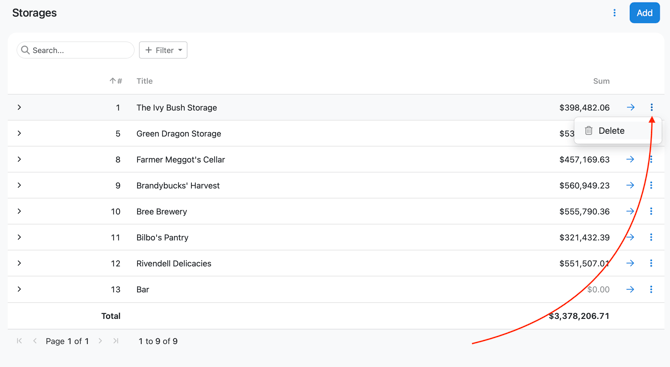Click the title Bilbo's Pantry
670x367 pixels.
[x=162, y=238]
